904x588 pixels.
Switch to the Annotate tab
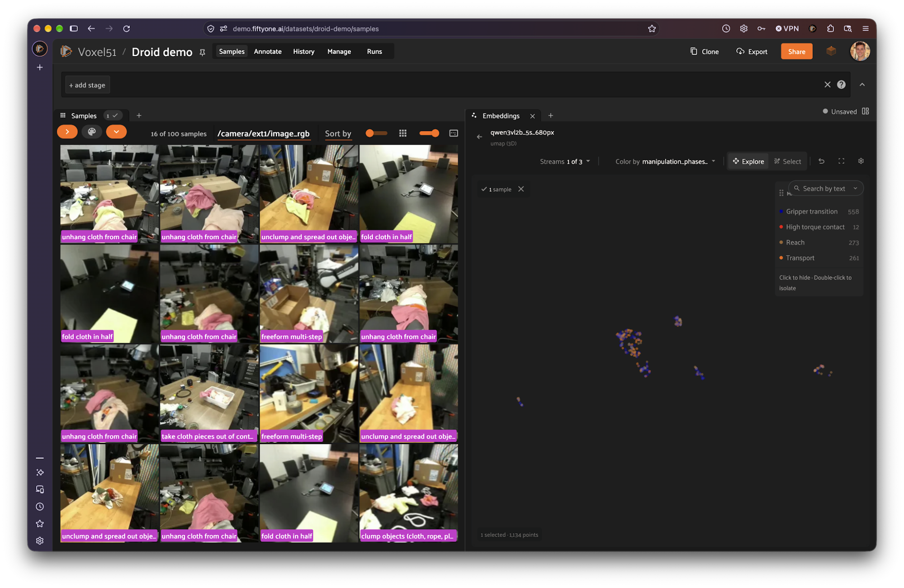point(267,52)
